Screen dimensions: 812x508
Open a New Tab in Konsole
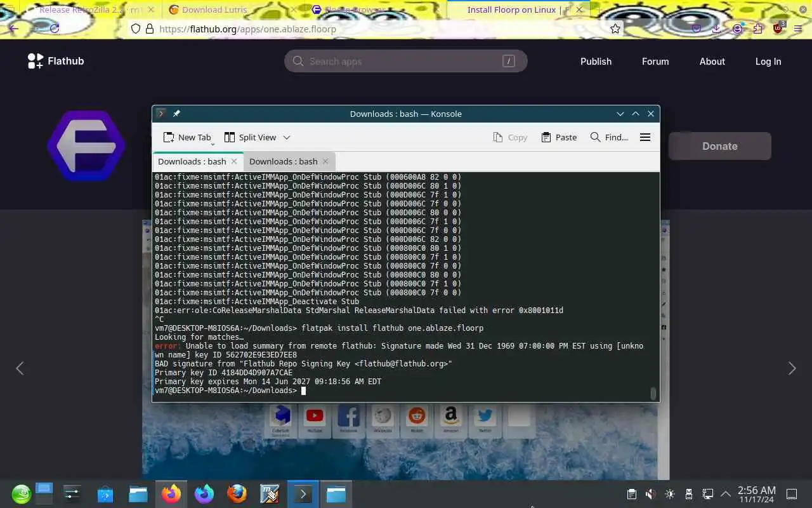tap(187, 137)
